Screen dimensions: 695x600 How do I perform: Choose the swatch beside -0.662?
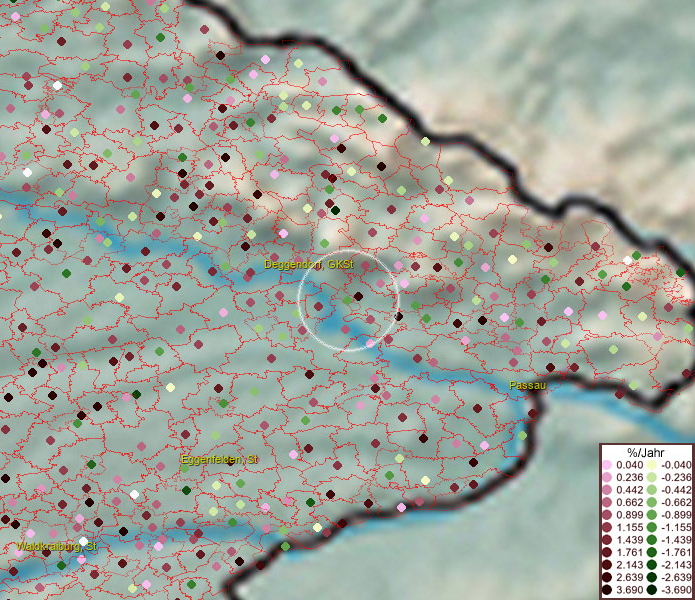point(652,503)
